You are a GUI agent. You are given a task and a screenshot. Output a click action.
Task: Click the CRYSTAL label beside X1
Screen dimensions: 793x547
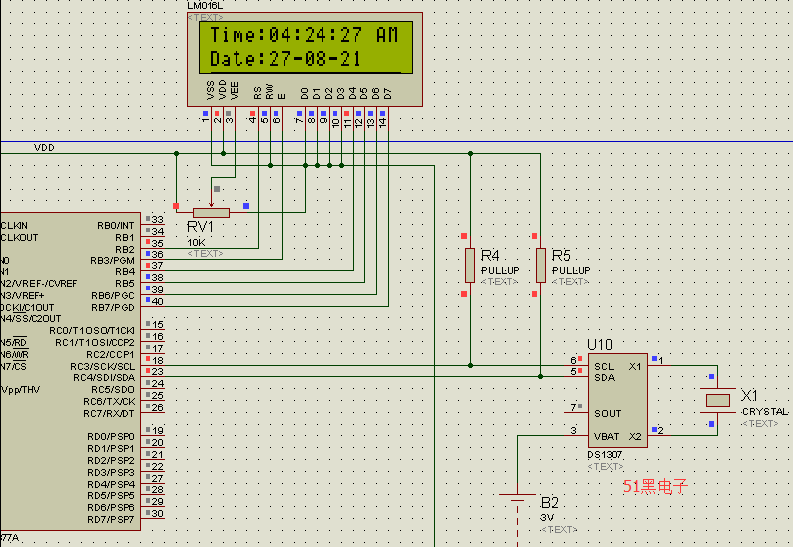764,412
